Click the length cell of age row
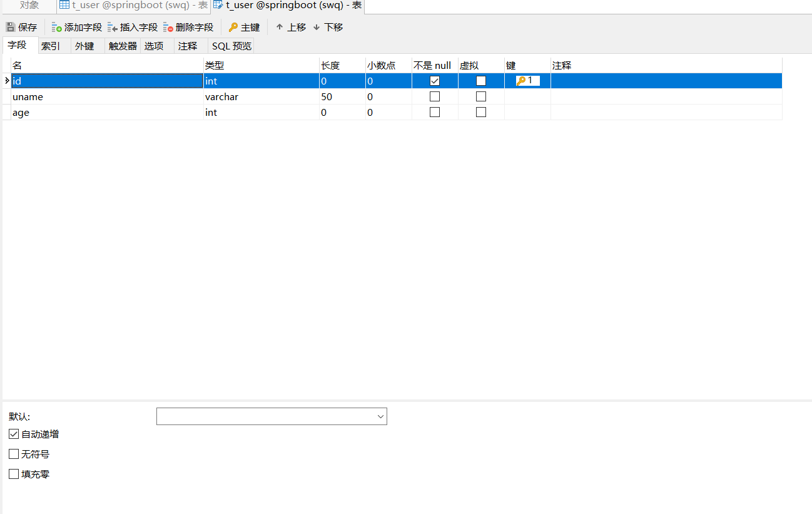Image resolution: width=812 pixels, height=514 pixels. (342, 112)
